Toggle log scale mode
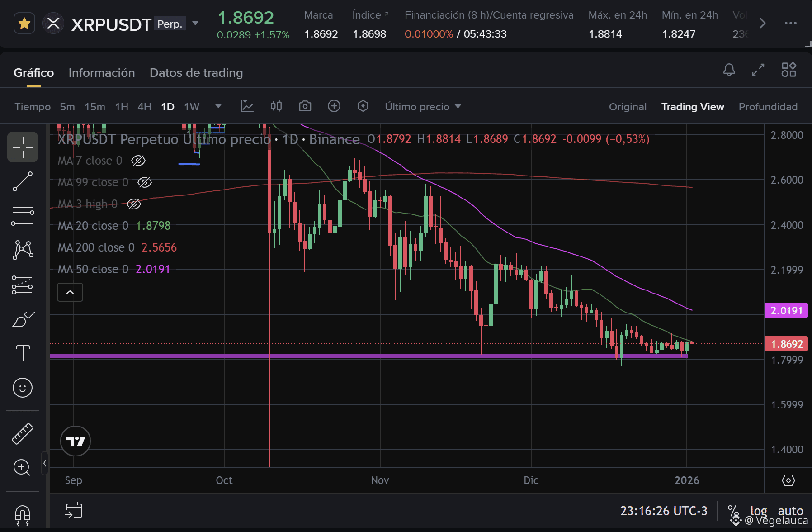Screen dimensions: 812x532 (759, 511)
